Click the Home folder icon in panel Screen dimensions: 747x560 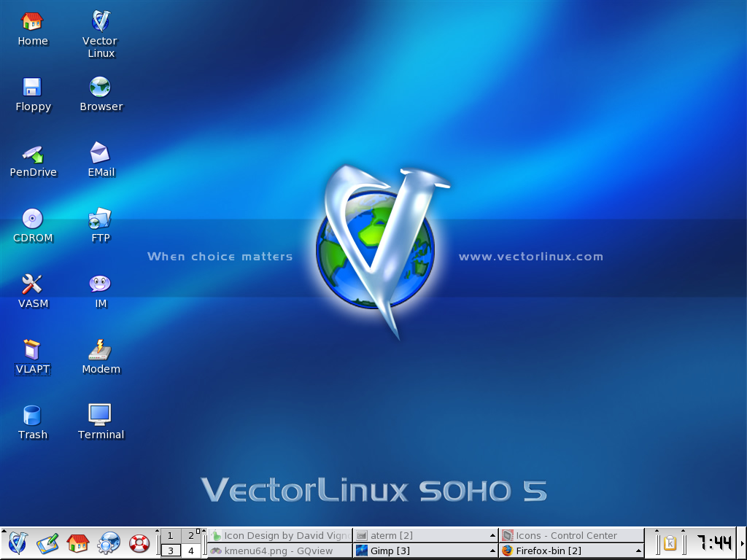(77, 543)
